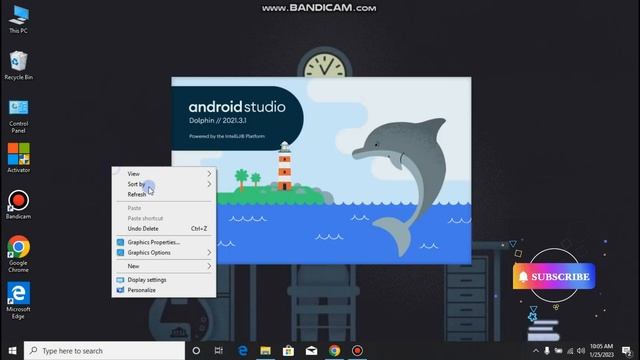This screenshot has height=360, width=640.
Task: Open the Recycle Bin icon
Action: pyautogui.click(x=18, y=65)
